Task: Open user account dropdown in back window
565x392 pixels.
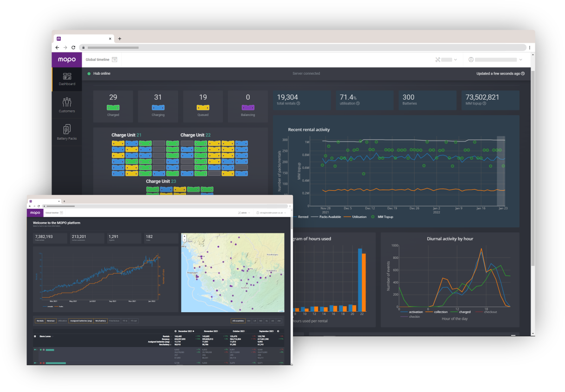Action: click(x=495, y=59)
